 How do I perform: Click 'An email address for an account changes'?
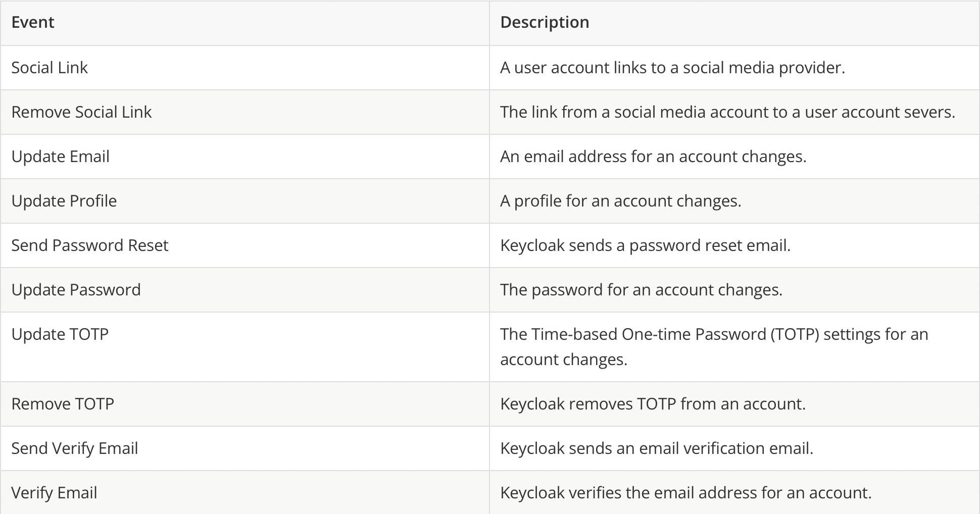[653, 157]
